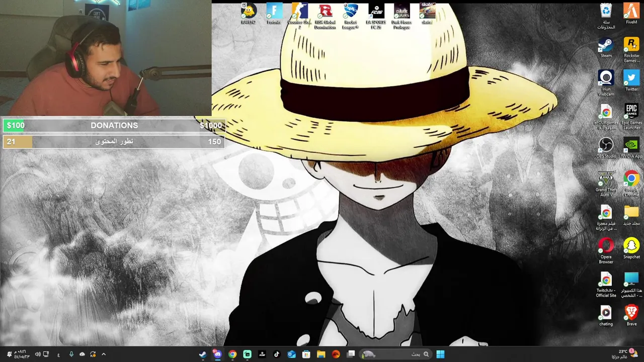The width and height of the screenshot is (644, 362).
Task: Select the skate. game icon
Action: 427,14
